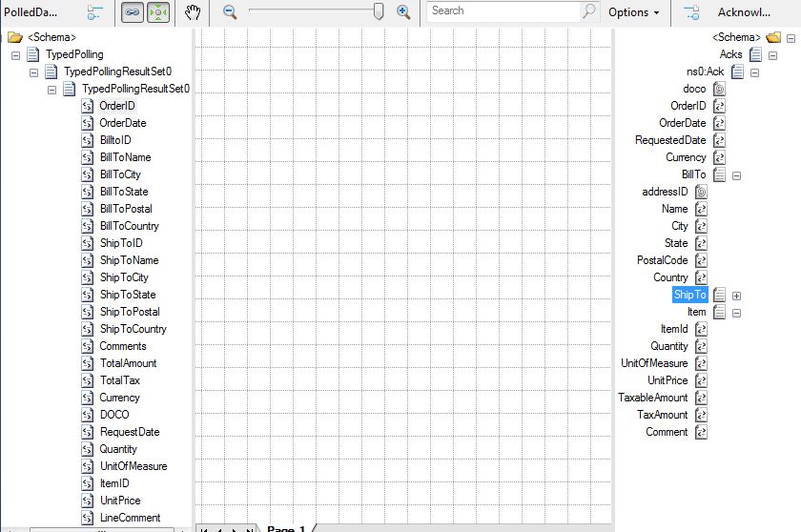Select the TotalTax source node
Viewport: 801px width, 532px height.
(x=120, y=380)
